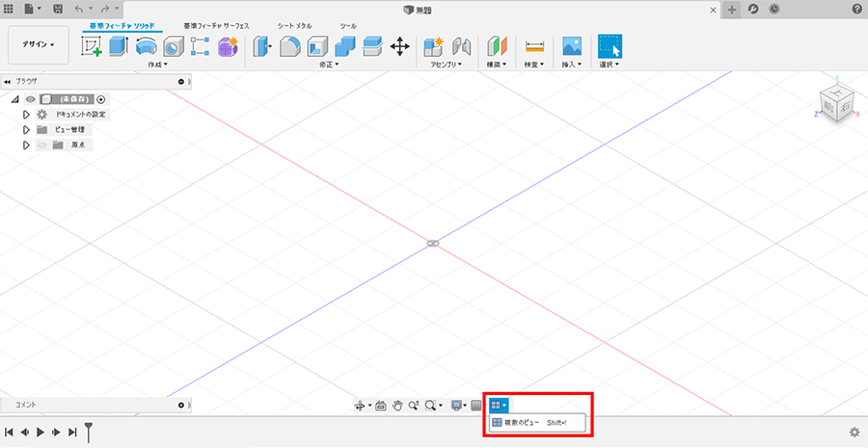Screen dimensions: 868x448
Task: Click the Pan hand tool
Action: click(x=396, y=406)
